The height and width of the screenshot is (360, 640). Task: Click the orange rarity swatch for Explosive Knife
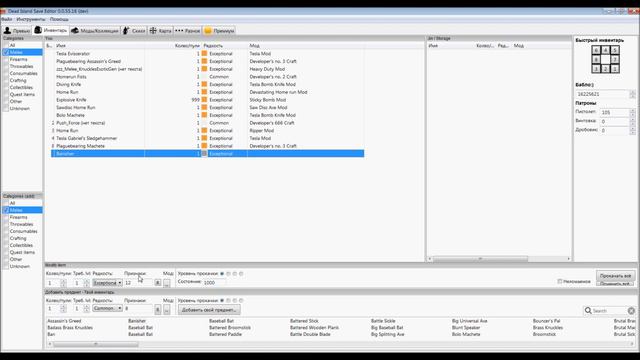click(204, 100)
